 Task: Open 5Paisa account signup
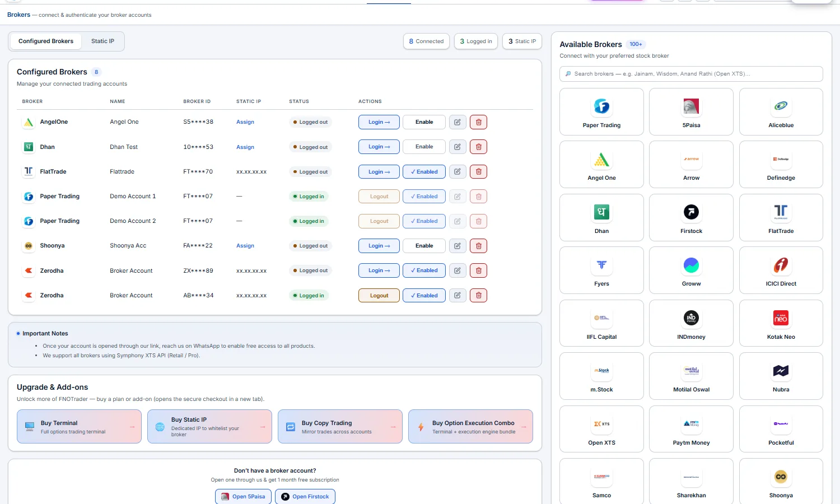click(243, 497)
